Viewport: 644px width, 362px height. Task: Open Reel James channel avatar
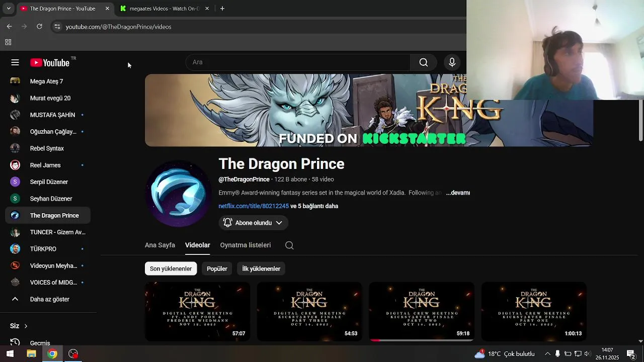15,165
